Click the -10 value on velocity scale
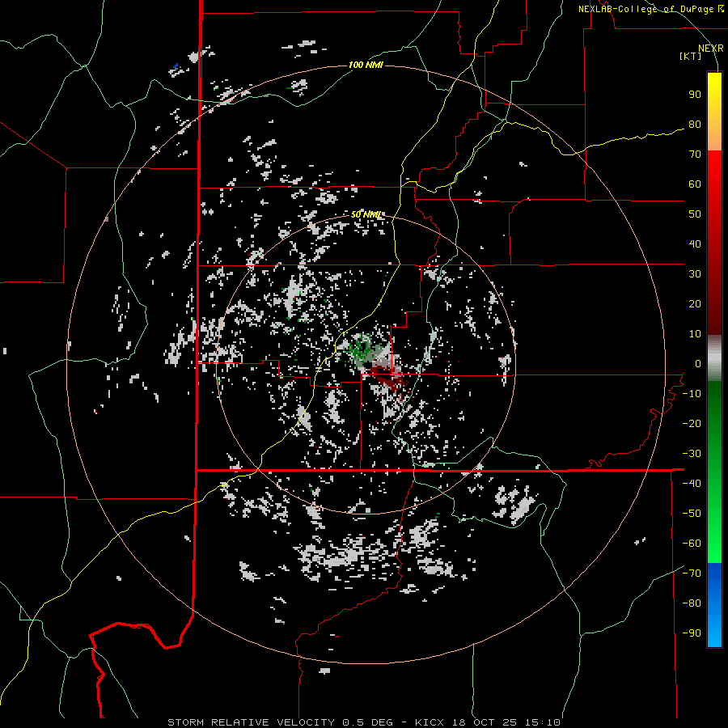Image resolution: width=728 pixels, height=728 pixels. pyautogui.click(x=692, y=394)
